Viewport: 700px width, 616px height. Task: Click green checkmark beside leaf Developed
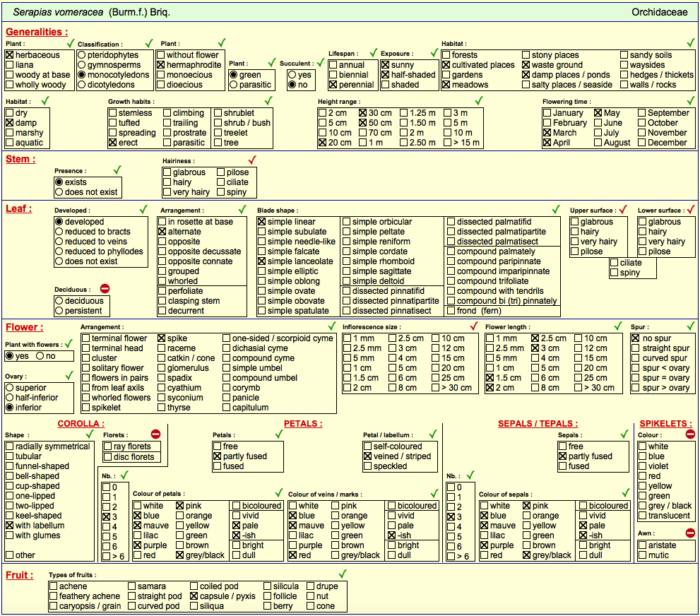(x=143, y=209)
